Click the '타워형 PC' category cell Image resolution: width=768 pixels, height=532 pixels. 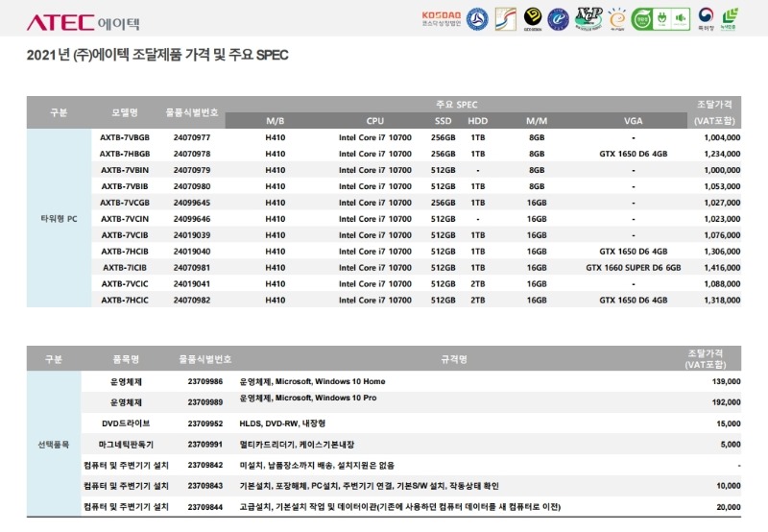click(x=59, y=219)
